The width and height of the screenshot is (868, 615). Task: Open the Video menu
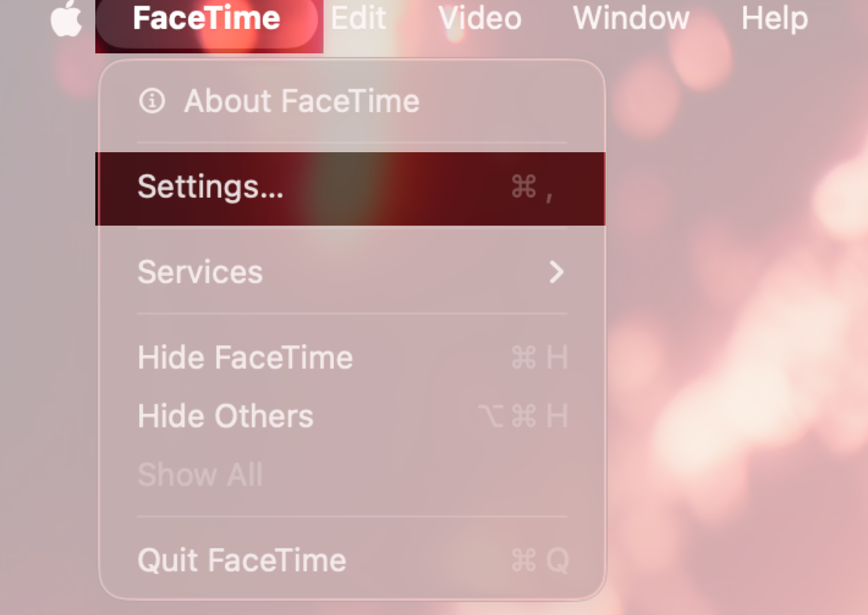(479, 18)
